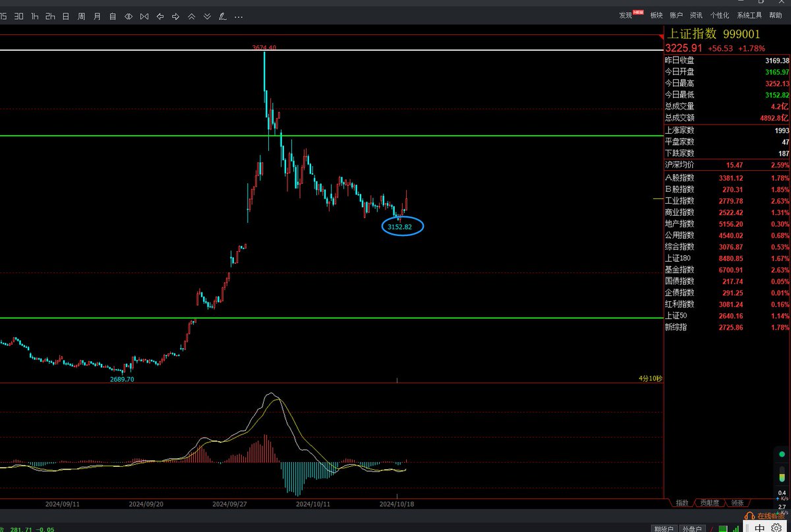
Task: Open the more options ellipsis in toolbar
Action: coord(238,17)
